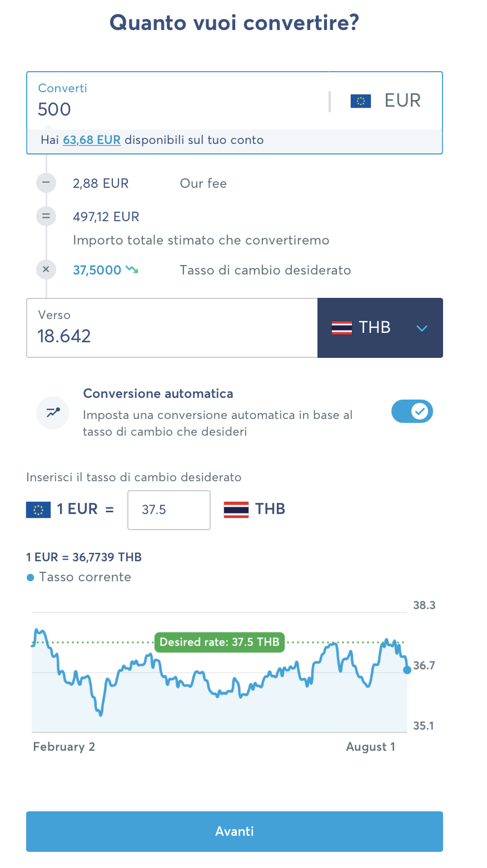487x868 pixels.
Task: Click the minus icon beside Our fee
Action: 46,183
